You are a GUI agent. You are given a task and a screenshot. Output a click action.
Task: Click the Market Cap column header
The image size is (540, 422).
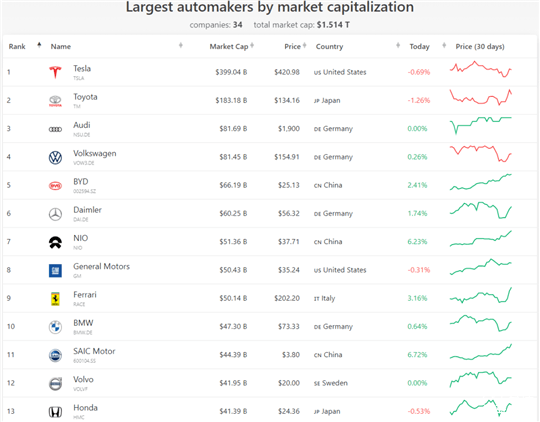[229, 47]
